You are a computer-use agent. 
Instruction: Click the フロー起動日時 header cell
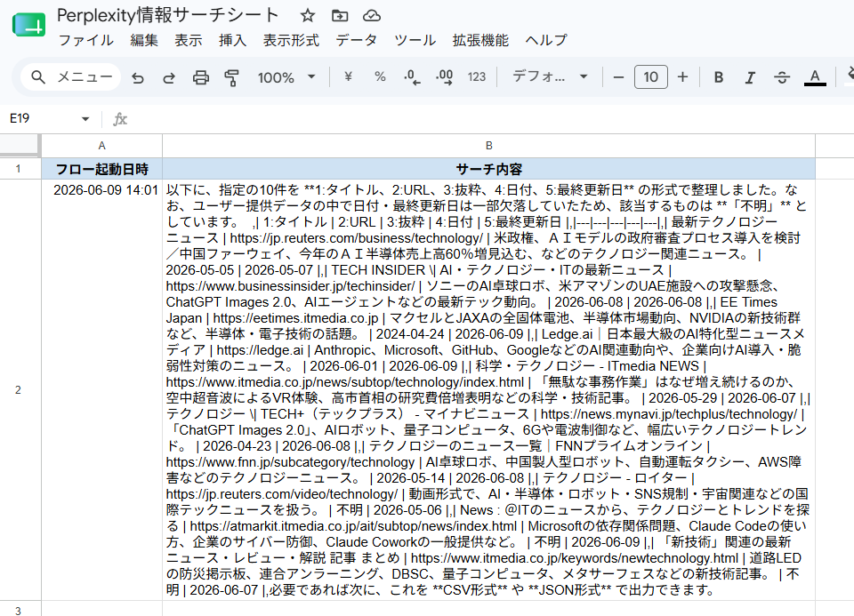pyautogui.click(x=101, y=169)
